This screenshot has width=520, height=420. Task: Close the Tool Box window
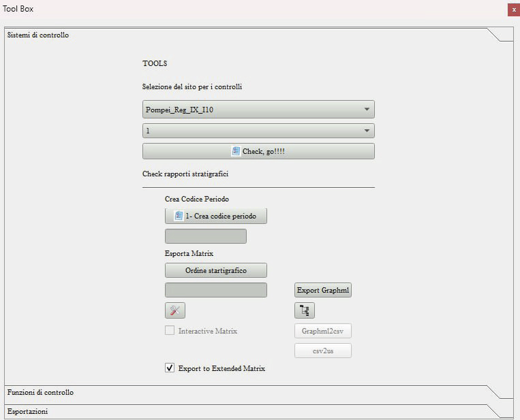pos(514,10)
